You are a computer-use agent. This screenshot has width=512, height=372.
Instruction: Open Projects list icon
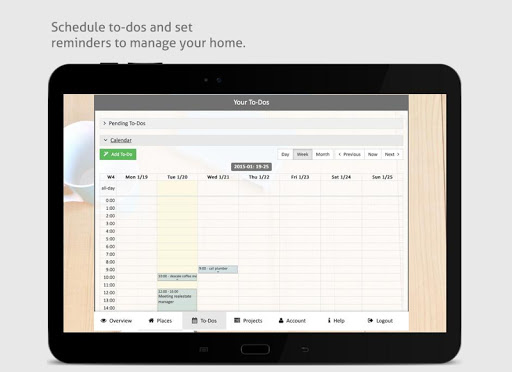[237, 320]
